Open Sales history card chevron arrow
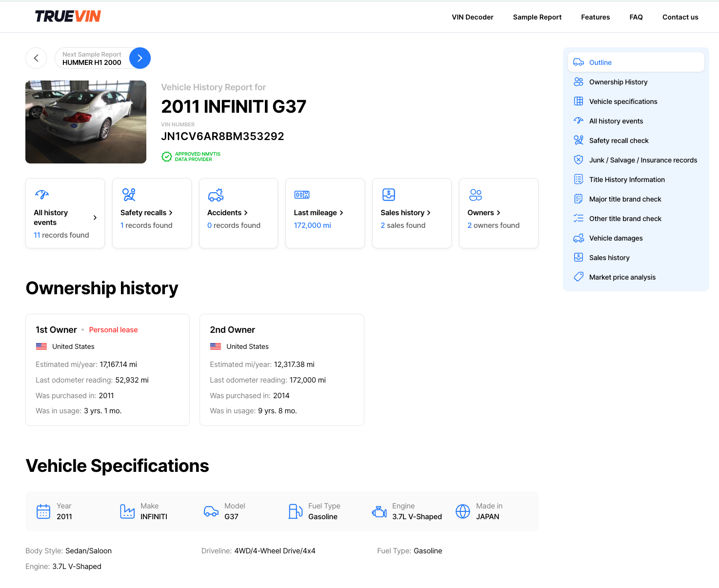Image resolution: width=719 pixels, height=588 pixels. click(429, 213)
